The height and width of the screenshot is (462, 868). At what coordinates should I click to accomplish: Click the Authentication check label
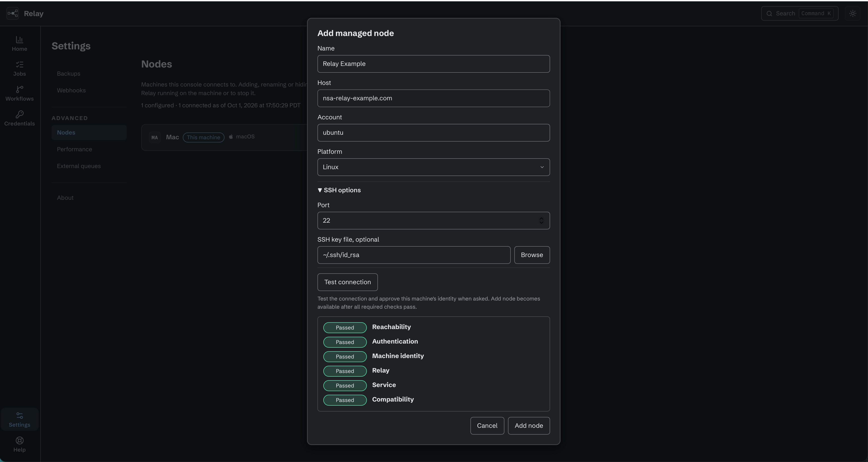coord(395,342)
